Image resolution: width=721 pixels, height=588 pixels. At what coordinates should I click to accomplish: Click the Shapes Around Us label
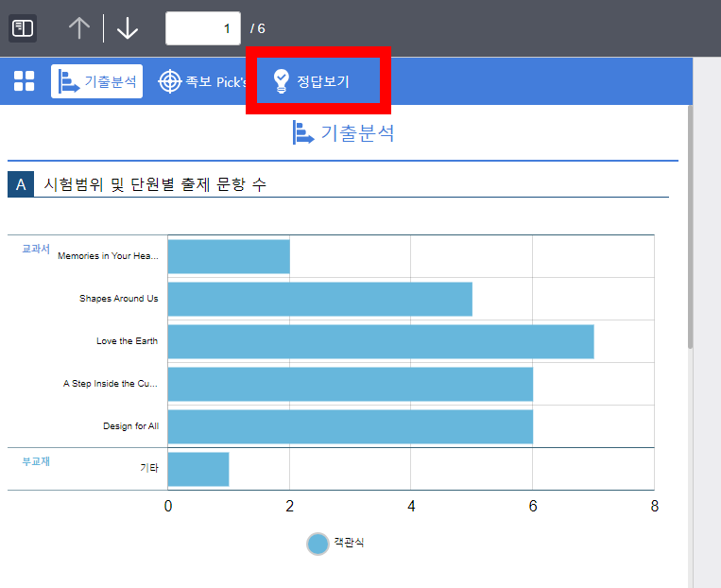click(x=119, y=298)
